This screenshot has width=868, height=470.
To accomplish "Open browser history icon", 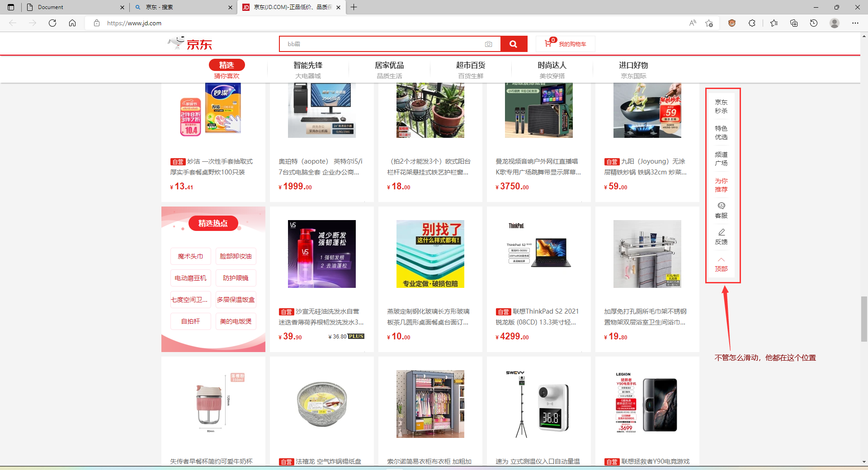I will click(x=814, y=23).
